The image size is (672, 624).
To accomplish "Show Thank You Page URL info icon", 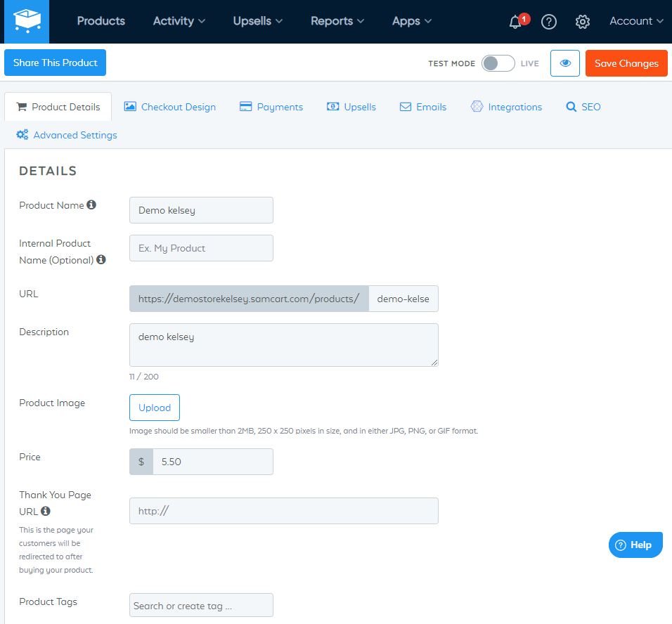I will click(46, 511).
